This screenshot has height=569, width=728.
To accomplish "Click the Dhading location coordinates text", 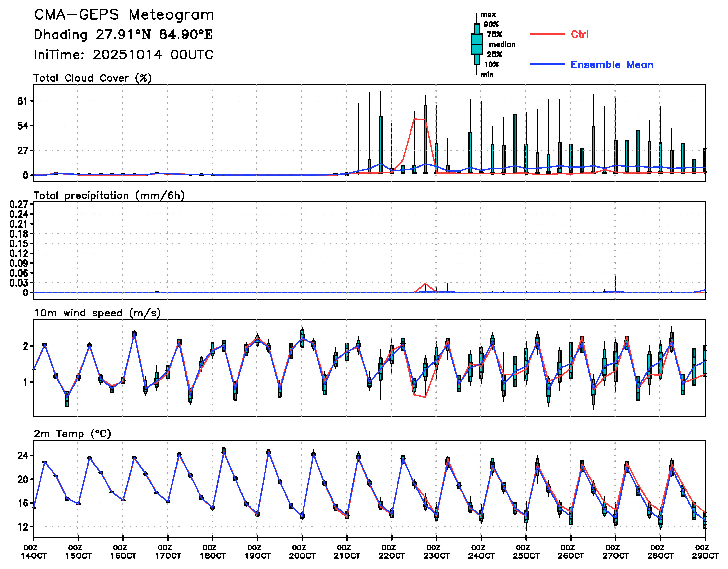I will [123, 35].
